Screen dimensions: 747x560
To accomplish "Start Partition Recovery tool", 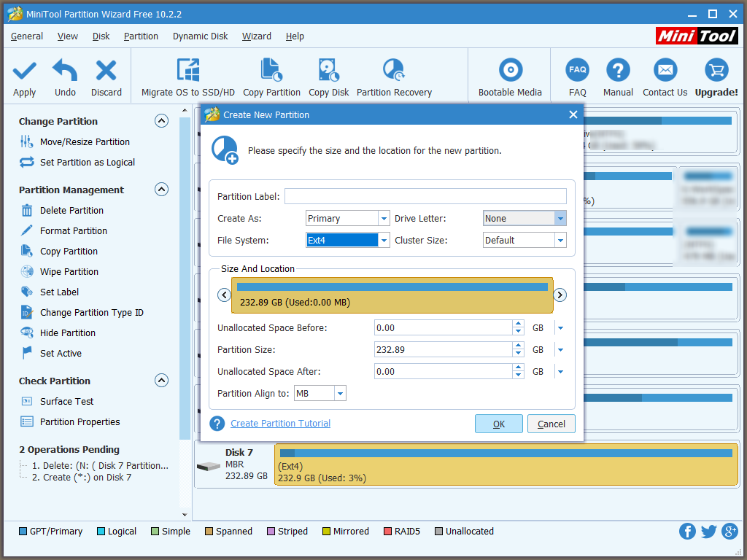I will [394, 78].
